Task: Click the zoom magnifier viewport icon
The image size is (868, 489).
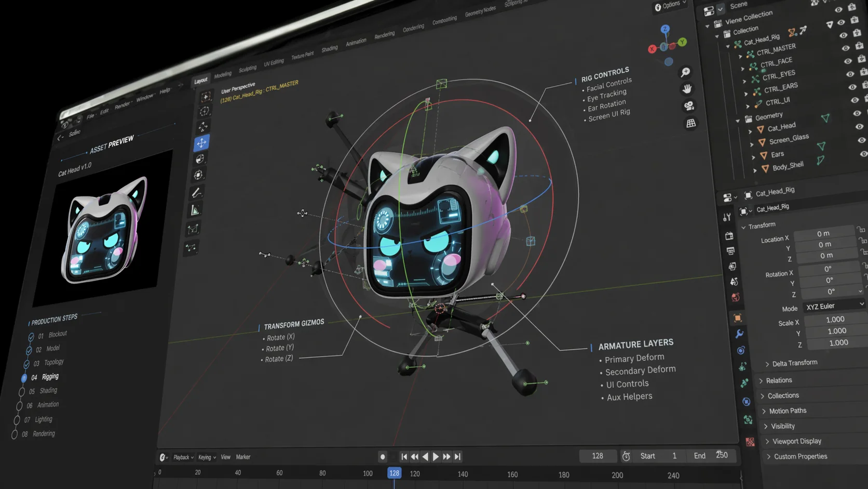Action: [x=685, y=72]
